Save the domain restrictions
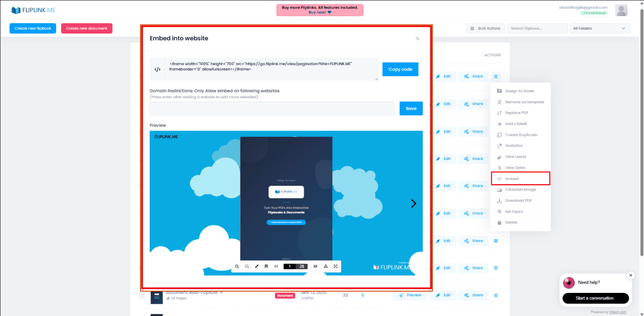Image resolution: width=644 pixels, height=316 pixels. pyautogui.click(x=411, y=109)
